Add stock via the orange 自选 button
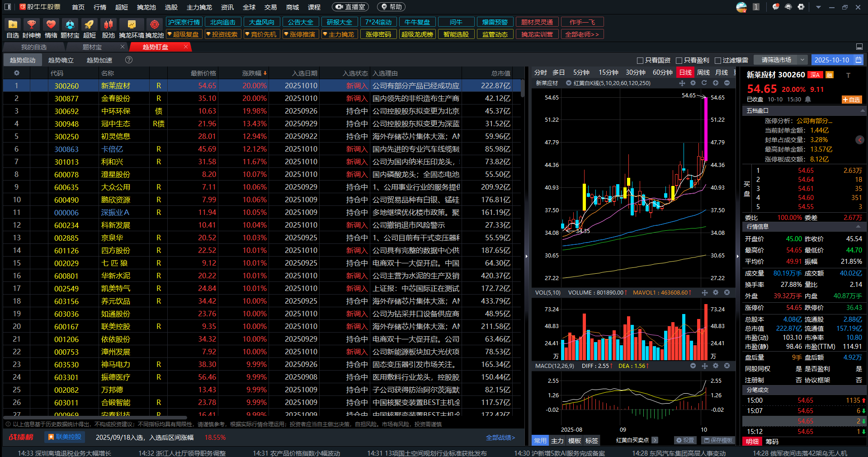The height and width of the screenshot is (457, 868). point(851,100)
